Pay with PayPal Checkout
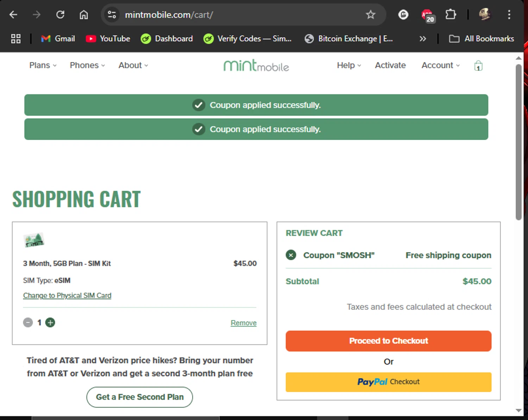This screenshot has height=420, width=528. [389, 382]
